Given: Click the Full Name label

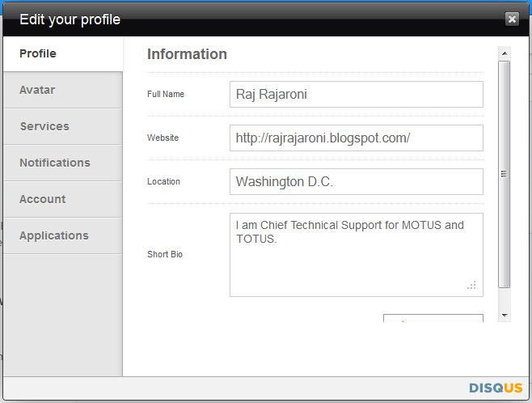Looking at the screenshot, I should [166, 94].
